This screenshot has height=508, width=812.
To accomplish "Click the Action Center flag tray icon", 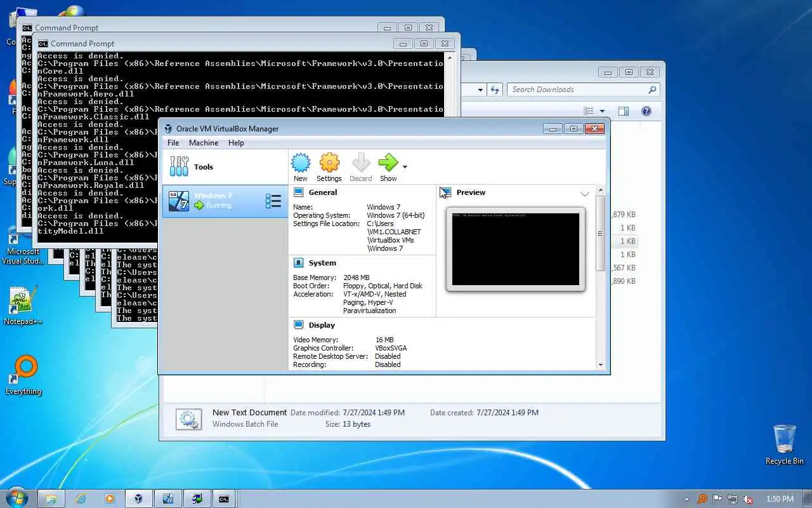I will point(717,499).
